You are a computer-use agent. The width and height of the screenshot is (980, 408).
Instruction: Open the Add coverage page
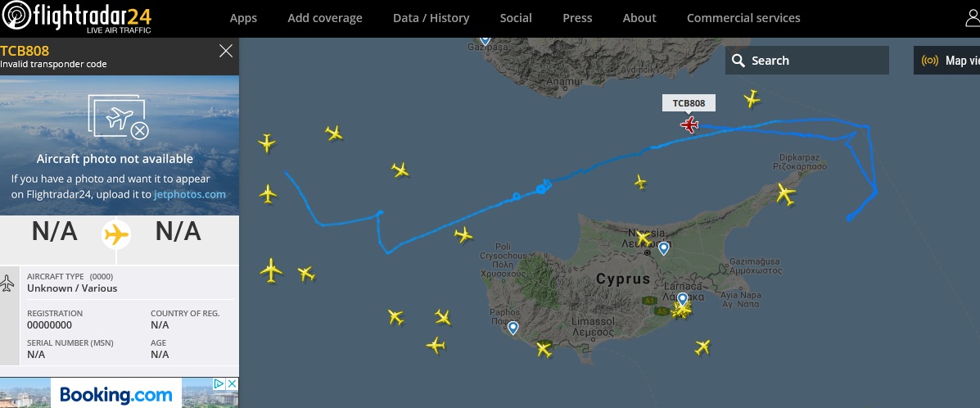click(x=325, y=18)
